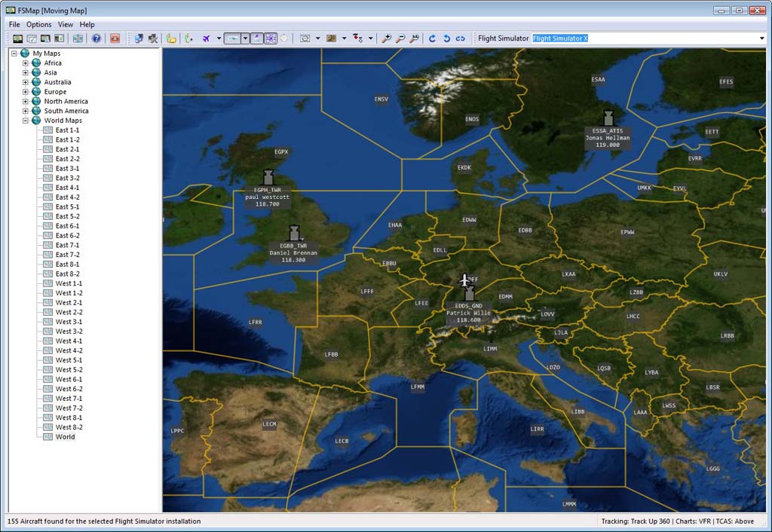Viewport: 772px width, 532px height.
Task: Click the blue Help question mark icon
Action: 96,38
